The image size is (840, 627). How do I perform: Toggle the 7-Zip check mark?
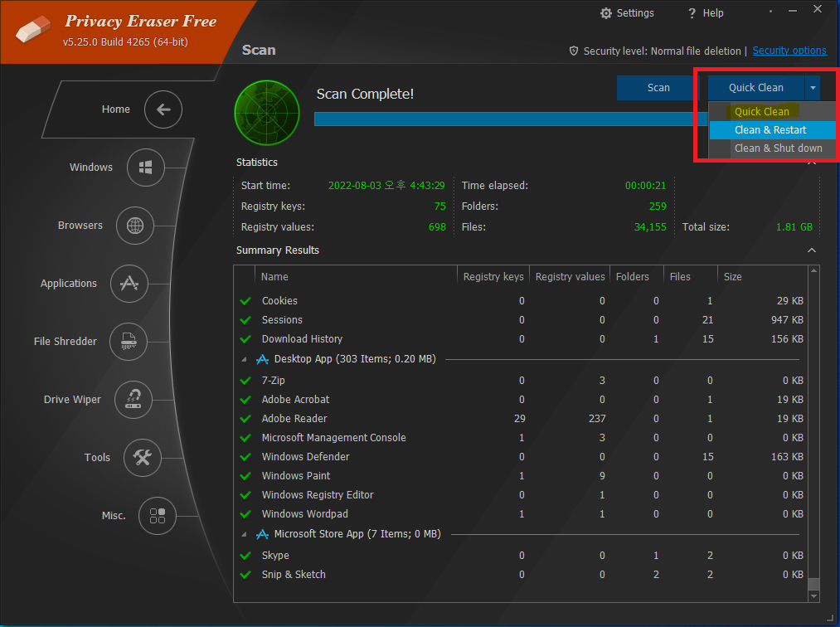point(246,381)
